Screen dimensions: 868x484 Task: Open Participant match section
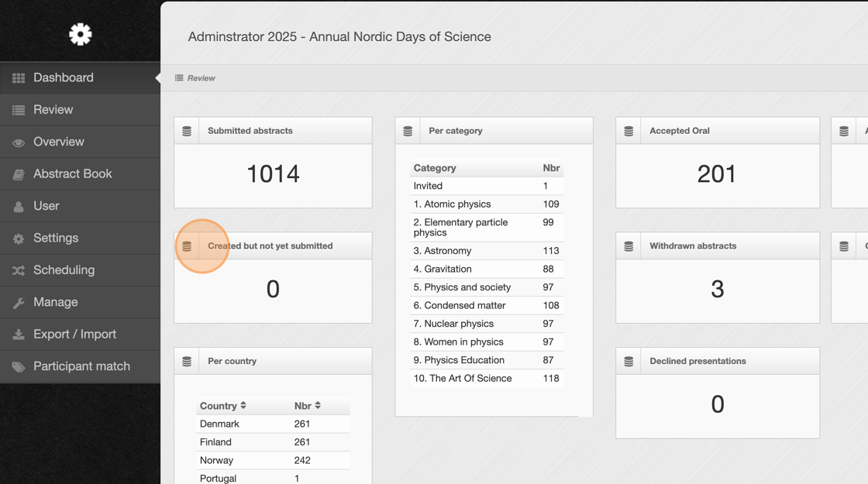click(81, 367)
